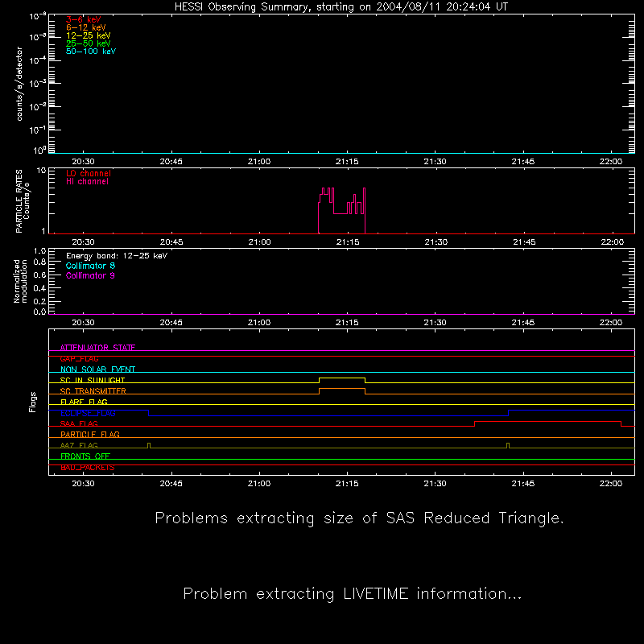Click the Normalized modulation axis label
Image resolution: width=644 pixels, height=644 pixels.
pos(20,281)
